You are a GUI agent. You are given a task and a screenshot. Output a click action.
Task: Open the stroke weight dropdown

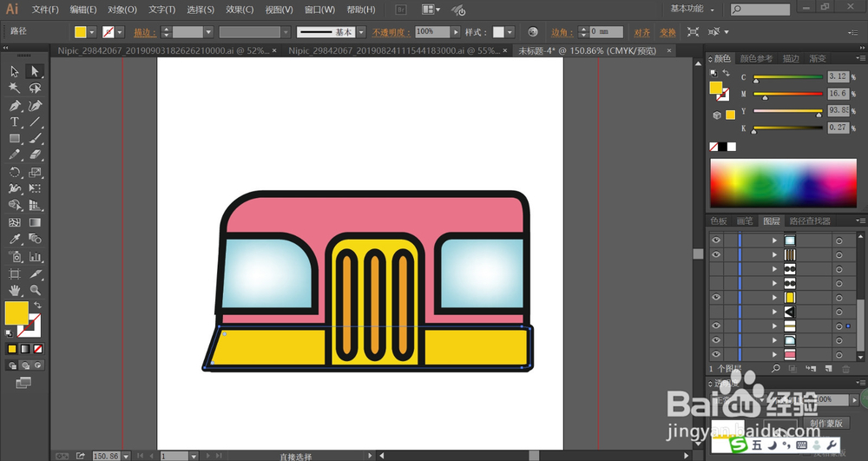208,32
